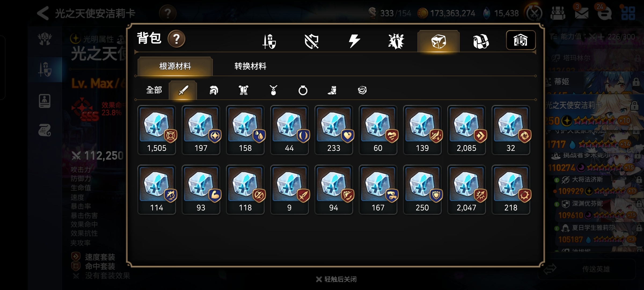This screenshot has height=290, width=644.
Task: Toggle the lock on hero 蒂姬
Action: tap(636, 82)
